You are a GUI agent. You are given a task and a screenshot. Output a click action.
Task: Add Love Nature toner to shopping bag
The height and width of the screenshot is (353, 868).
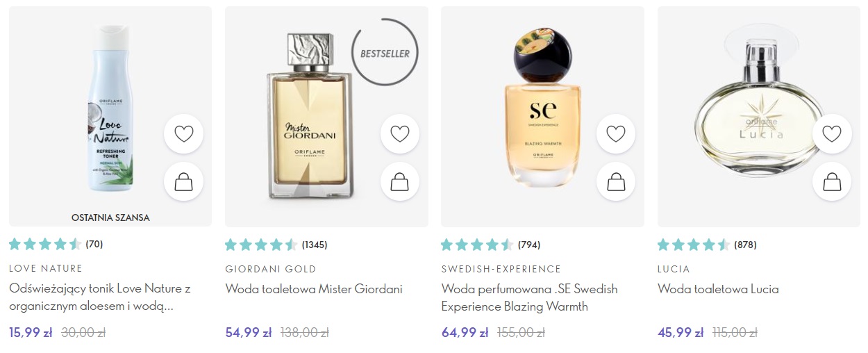tap(184, 182)
